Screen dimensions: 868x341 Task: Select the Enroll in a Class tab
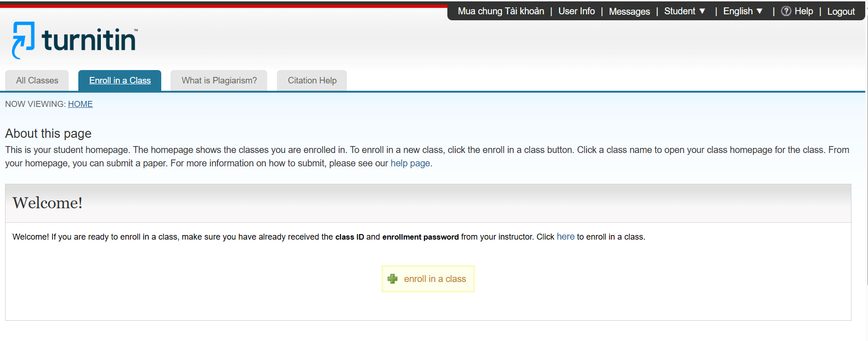coord(120,81)
